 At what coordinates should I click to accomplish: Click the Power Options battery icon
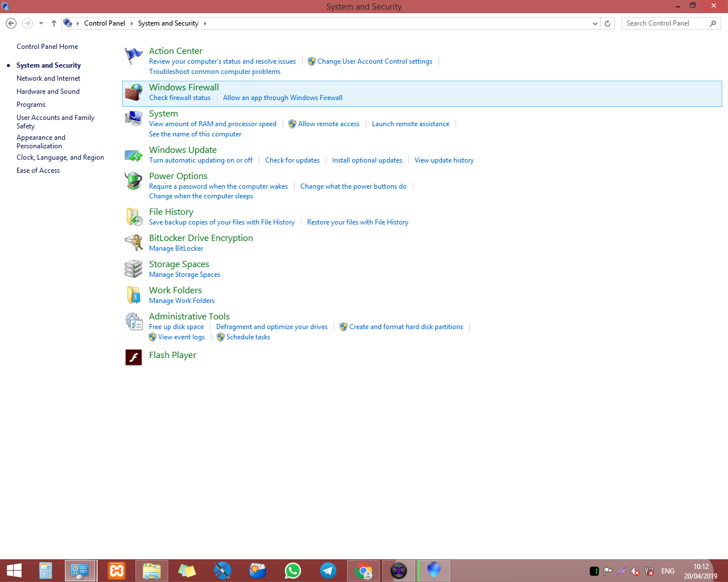pyautogui.click(x=134, y=181)
